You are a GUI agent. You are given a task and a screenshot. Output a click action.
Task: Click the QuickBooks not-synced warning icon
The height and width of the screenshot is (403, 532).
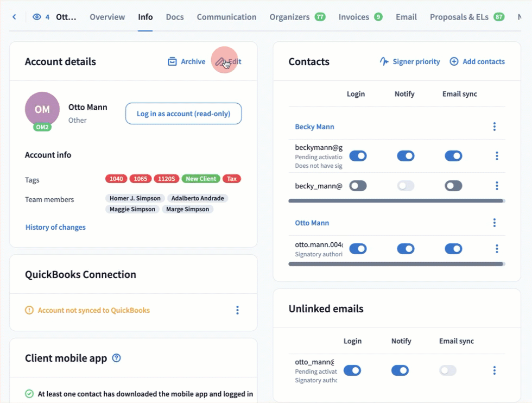(29, 311)
